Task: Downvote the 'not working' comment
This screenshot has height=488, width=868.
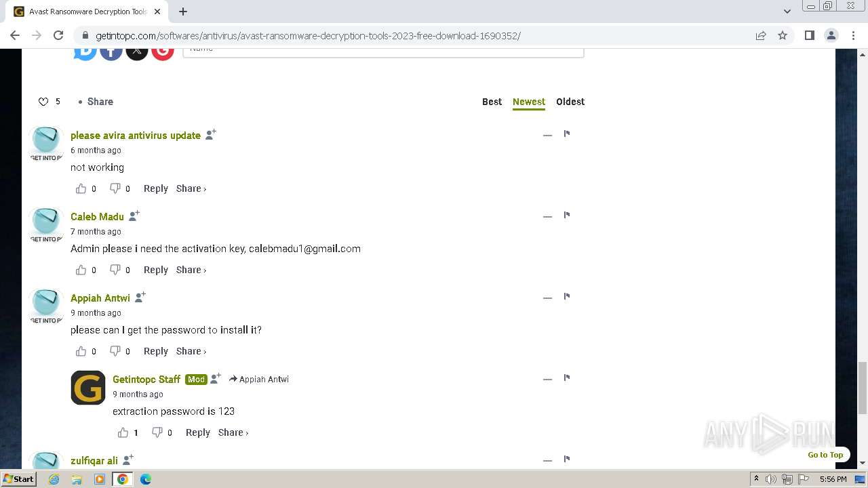Action: coord(115,188)
